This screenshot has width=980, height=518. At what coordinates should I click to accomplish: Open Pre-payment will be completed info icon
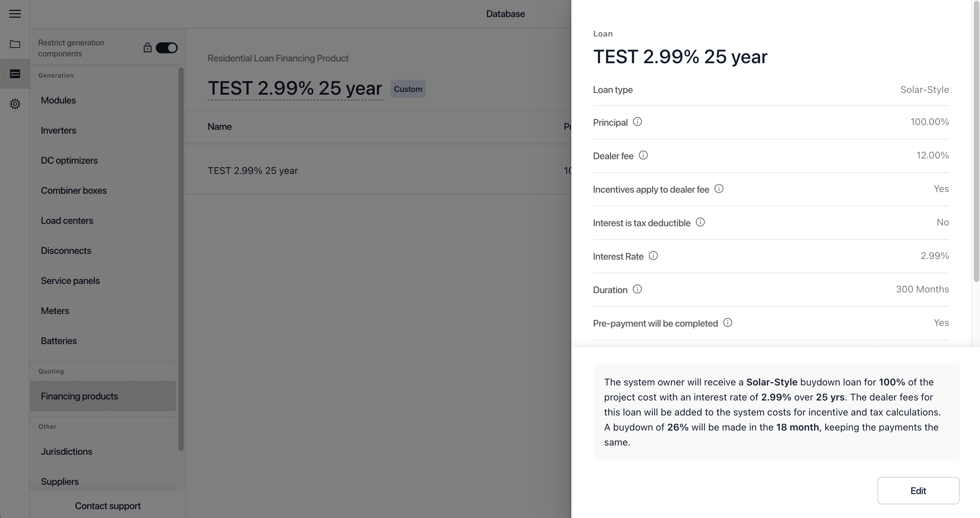pos(727,323)
